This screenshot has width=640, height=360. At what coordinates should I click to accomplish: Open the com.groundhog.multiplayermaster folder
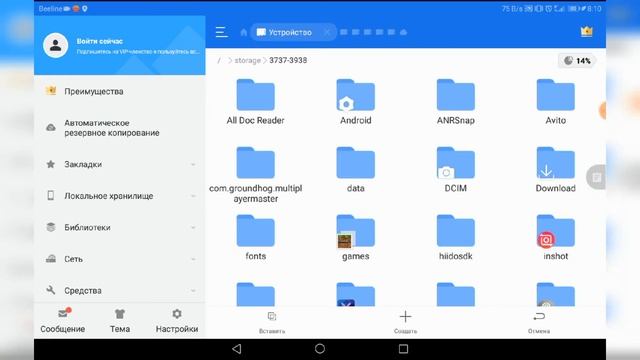[256, 175]
